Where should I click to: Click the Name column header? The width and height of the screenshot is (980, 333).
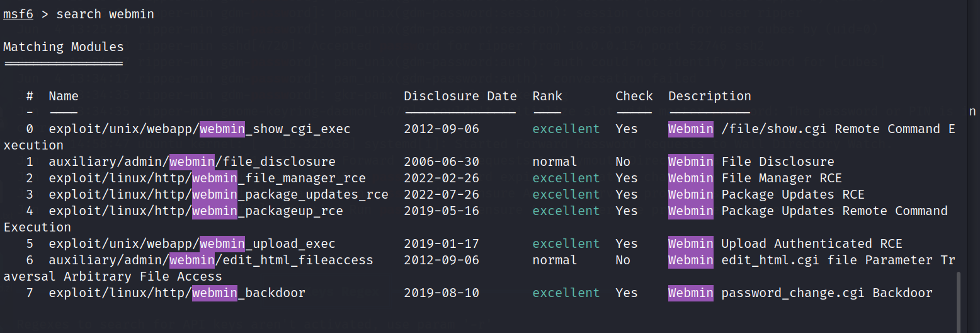pos(63,96)
